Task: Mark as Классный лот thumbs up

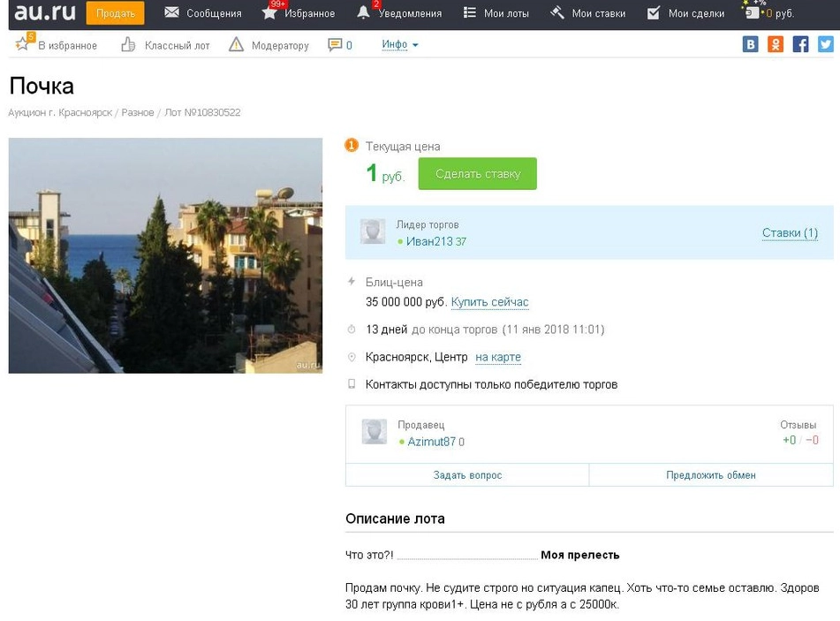Action: point(129,45)
